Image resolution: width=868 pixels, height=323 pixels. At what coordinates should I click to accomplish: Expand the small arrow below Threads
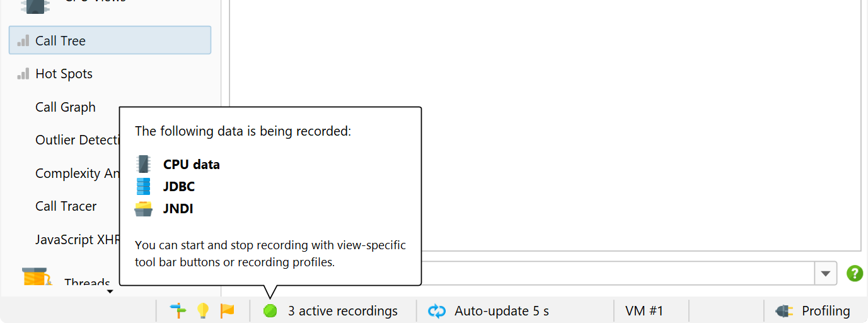[x=110, y=291]
